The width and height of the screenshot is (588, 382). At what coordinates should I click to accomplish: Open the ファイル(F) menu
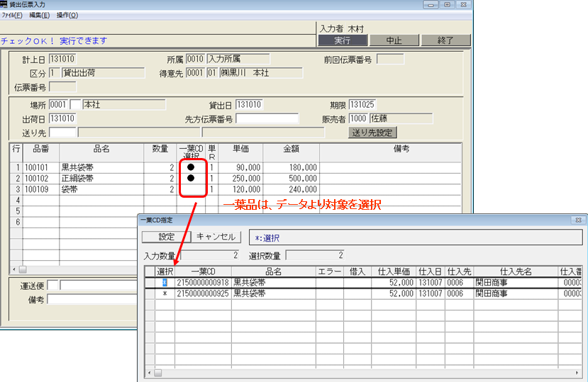pos(12,15)
